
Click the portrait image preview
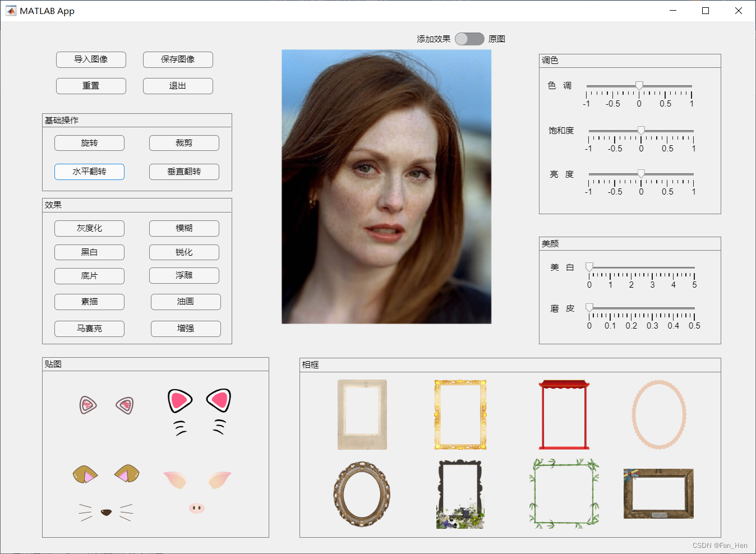386,187
